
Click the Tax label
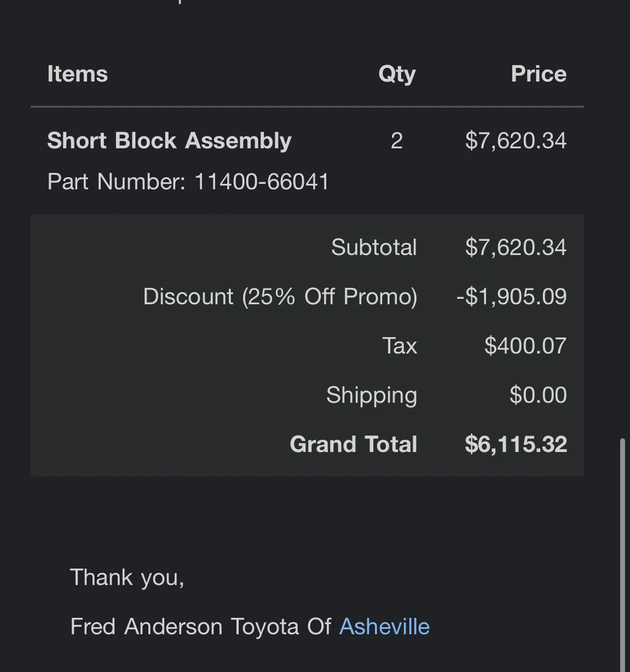coord(400,346)
